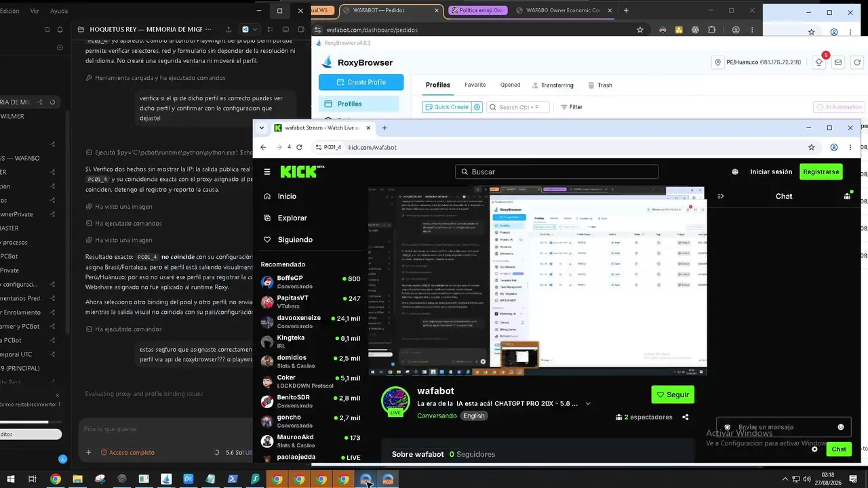Click Iniciar sesión on Kick
868x488 pixels.
coord(771,171)
